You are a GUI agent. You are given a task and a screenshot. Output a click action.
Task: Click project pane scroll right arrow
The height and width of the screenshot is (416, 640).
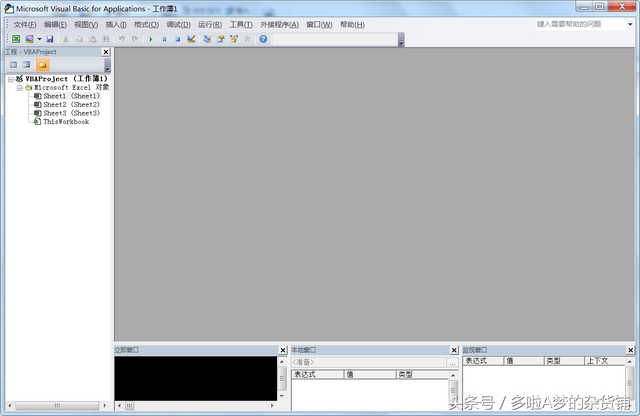(105, 406)
